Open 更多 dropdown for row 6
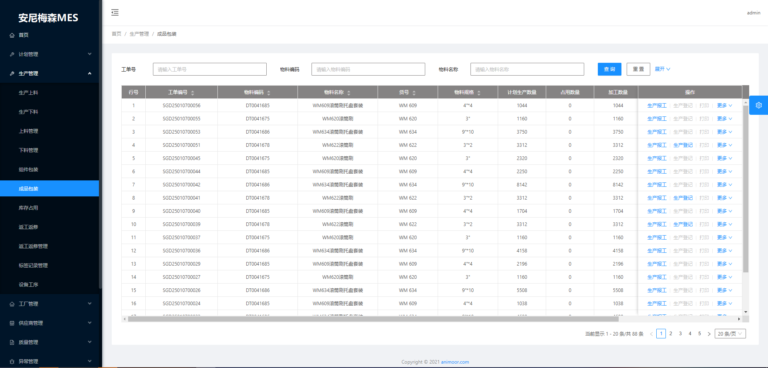 pos(724,172)
